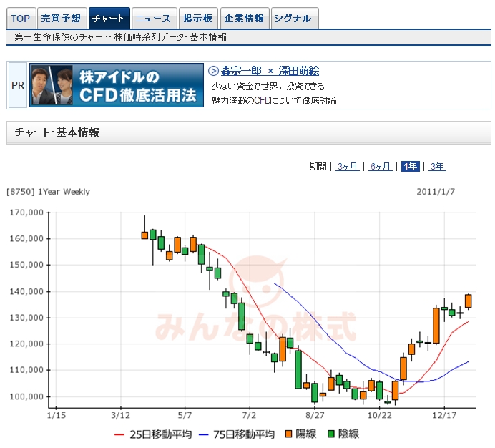
Task: Click the 7/2 x-axis date label
Action: tap(250, 415)
